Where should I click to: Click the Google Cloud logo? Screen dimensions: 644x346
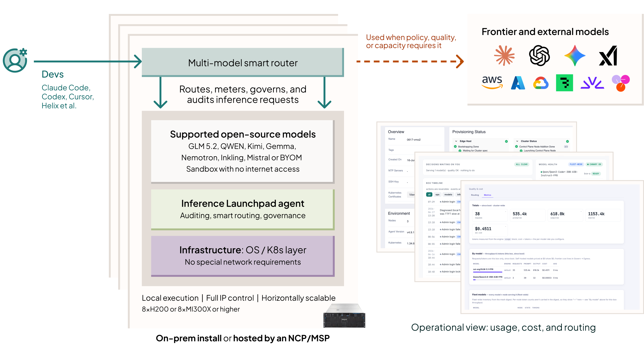tap(541, 83)
